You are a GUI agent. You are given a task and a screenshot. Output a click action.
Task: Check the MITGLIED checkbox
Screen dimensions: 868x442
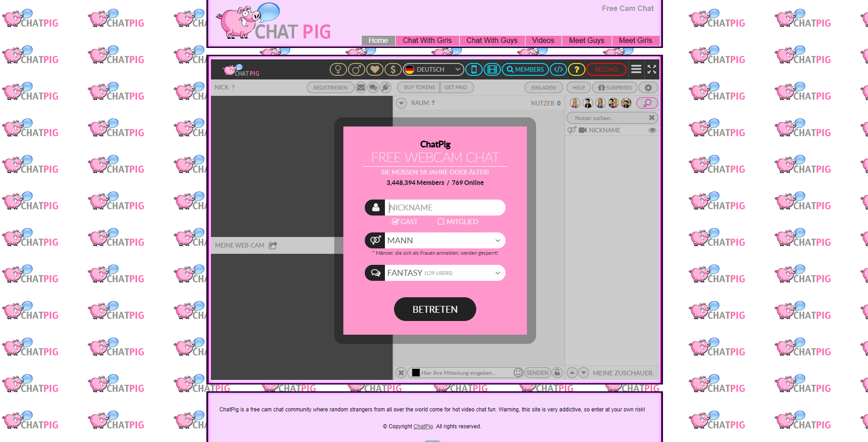(441, 221)
